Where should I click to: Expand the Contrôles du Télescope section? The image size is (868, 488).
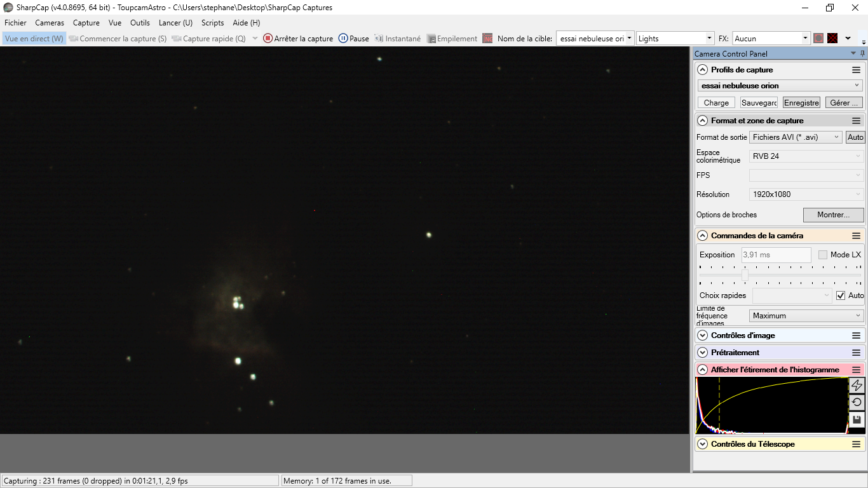pos(702,444)
